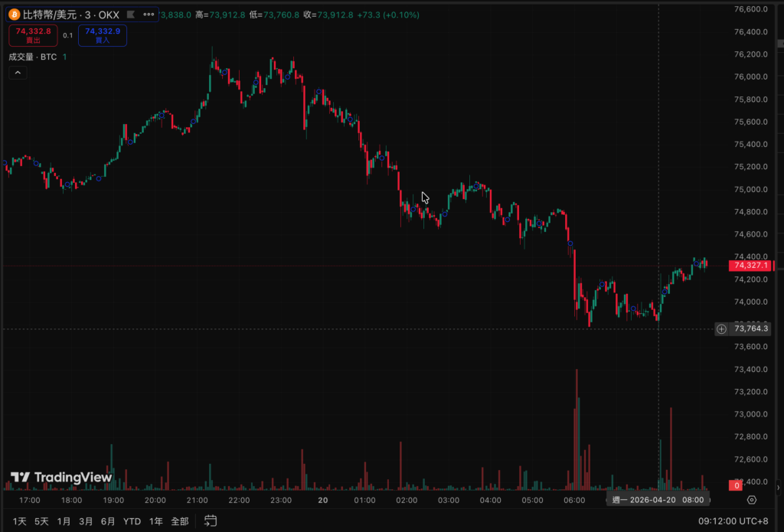This screenshot has height=532, width=784.
Task: Choose the 6月 time range
Action: click(x=108, y=521)
